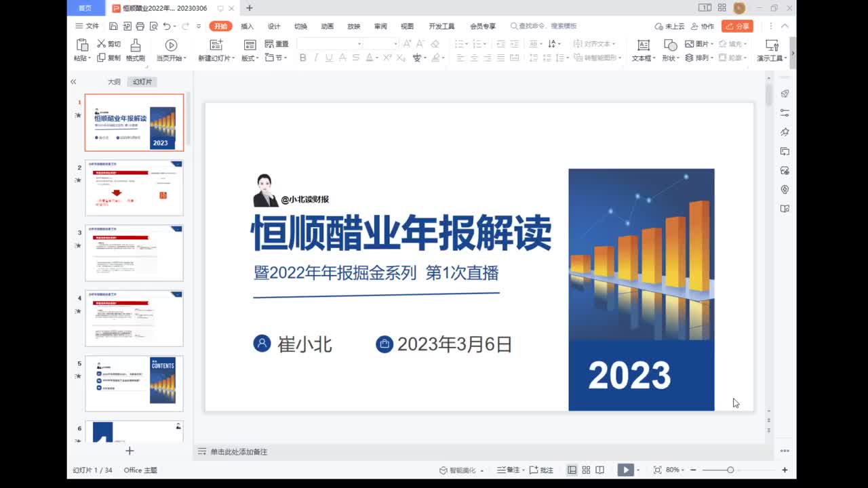Open the font name combo box dropdown
The width and height of the screenshot is (868, 488).
click(x=359, y=43)
